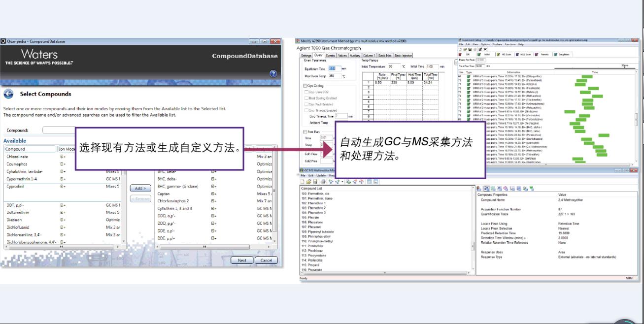
Task: Click the print icon in GC MS method toolbar
Action: [x=322, y=182]
